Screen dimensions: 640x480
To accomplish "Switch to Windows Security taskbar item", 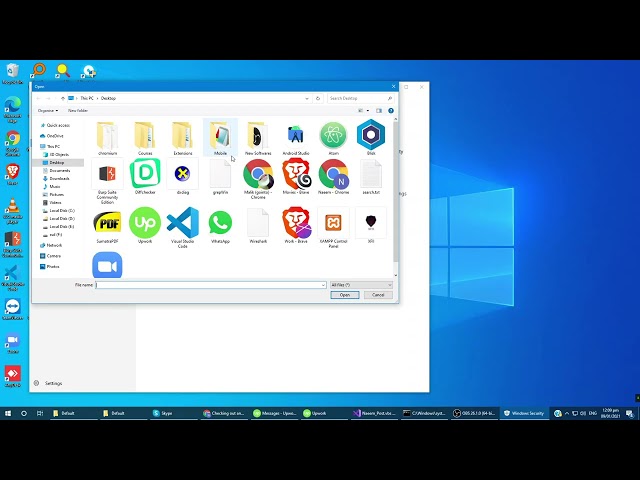I will 524,413.
